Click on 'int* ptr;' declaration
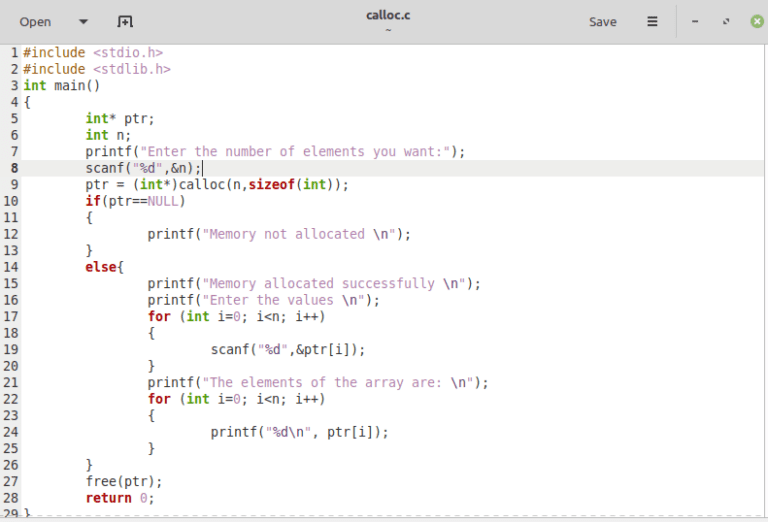 pyautogui.click(x=120, y=119)
